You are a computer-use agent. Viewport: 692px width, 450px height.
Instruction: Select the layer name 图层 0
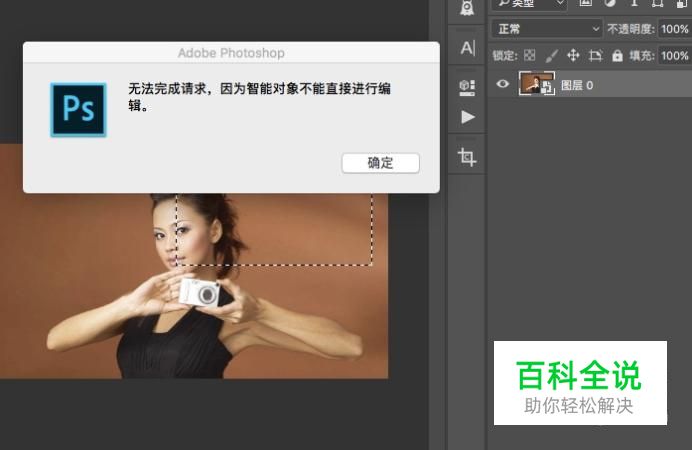[577, 85]
